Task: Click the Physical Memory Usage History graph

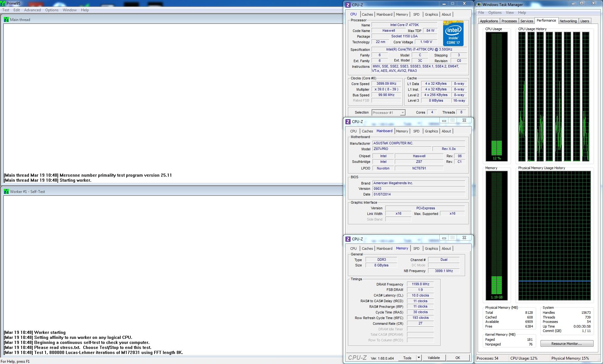Action: coord(554,235)
